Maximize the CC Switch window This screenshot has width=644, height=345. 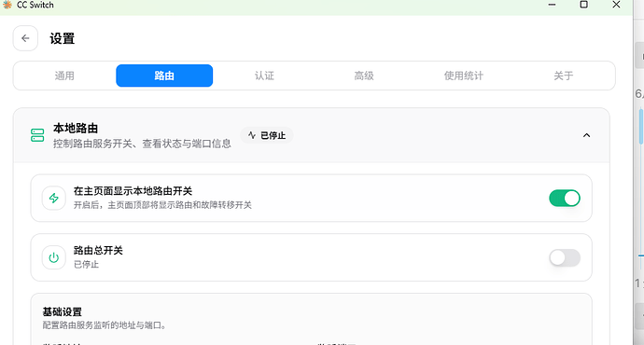[x=583, y=5]
